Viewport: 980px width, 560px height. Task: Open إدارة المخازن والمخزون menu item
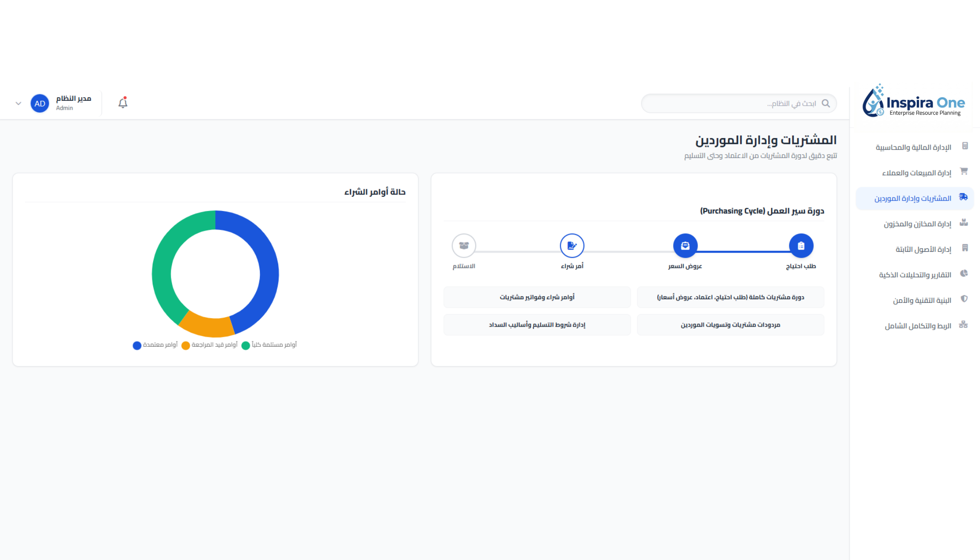(x=915, y=224)
